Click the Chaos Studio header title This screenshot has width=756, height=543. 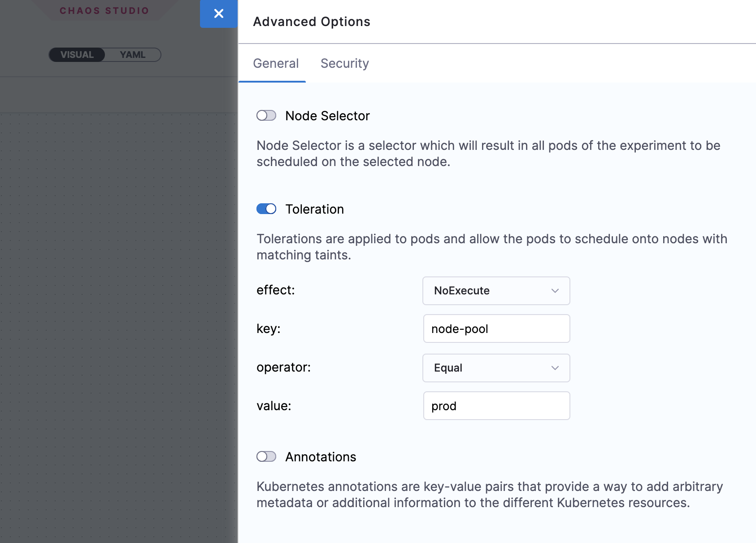click(x=104, y=11)
